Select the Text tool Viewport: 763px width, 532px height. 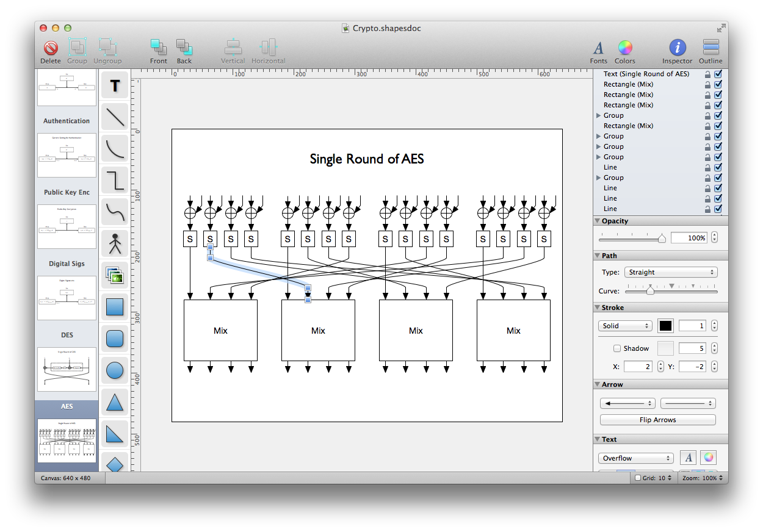pos(114,85)
